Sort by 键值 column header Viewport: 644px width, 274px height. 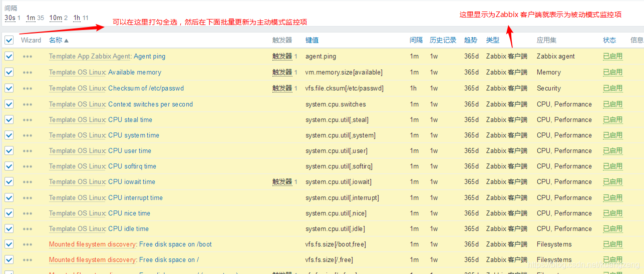point(312,40)
